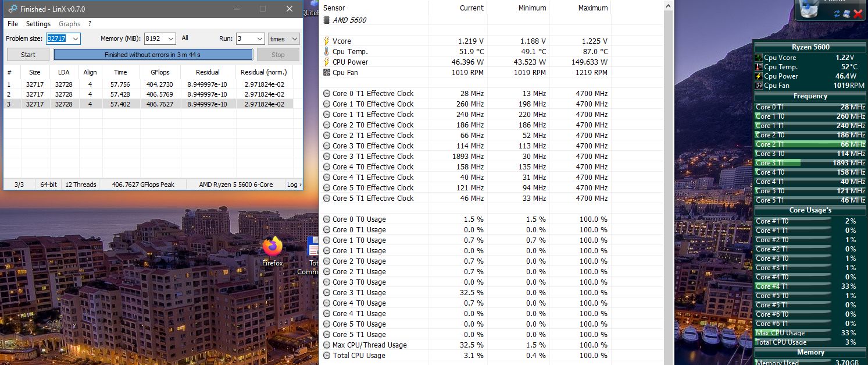Click the Residual (norm.) column header
Image resolution: width=868 pixels, height=365 pixels.
click(x=263, y=72)
